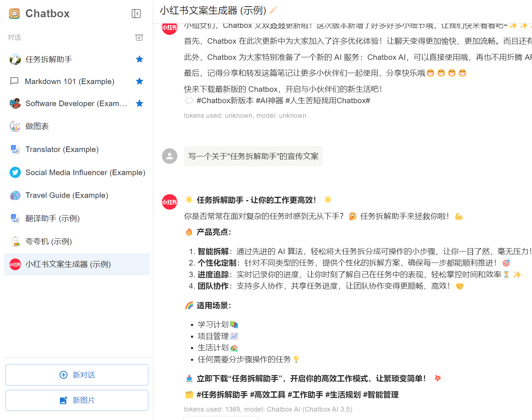This screenshot has width=532, height=420.
Task: Click the 生活计划 bullet
Action: coord(218,348)
